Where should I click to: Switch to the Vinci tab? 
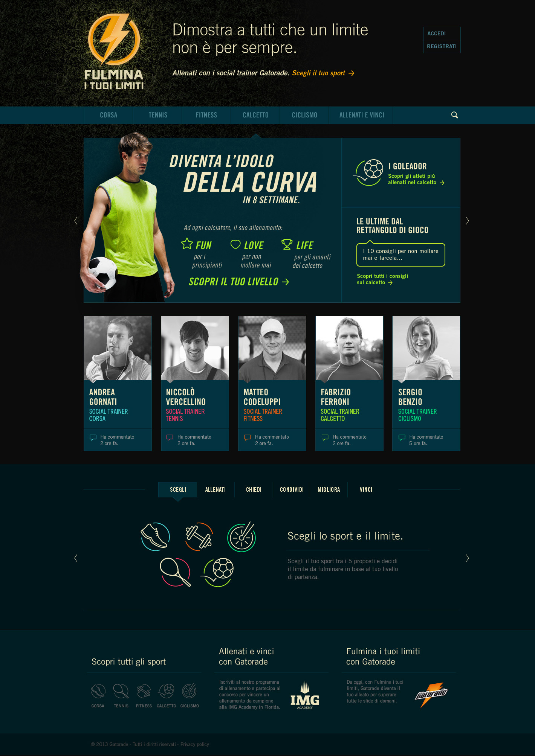pyautogui.click(x=366, y=489)
